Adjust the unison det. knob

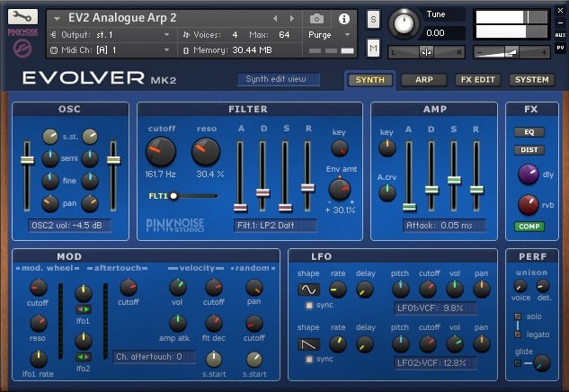[x=543, y=286]
